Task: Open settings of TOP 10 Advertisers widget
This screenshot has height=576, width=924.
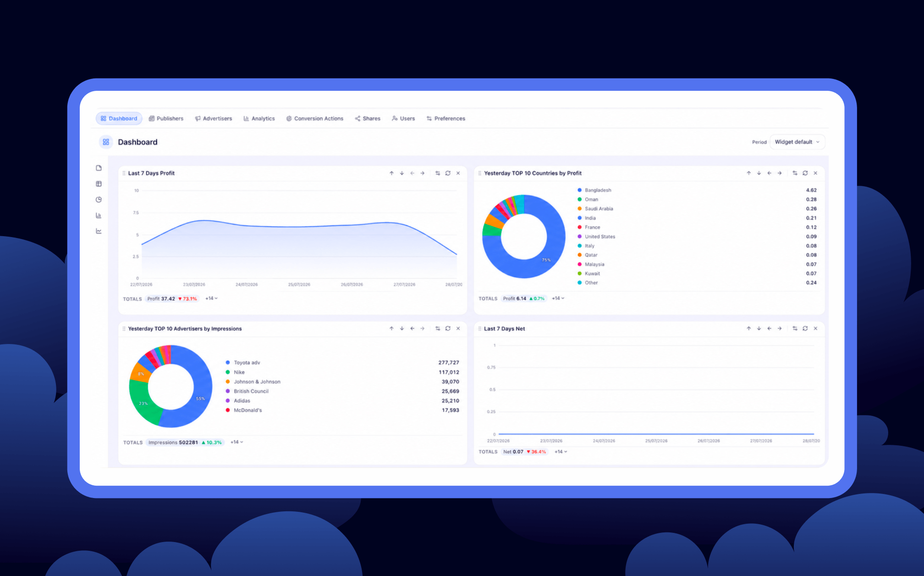Action: pos(438,328)
